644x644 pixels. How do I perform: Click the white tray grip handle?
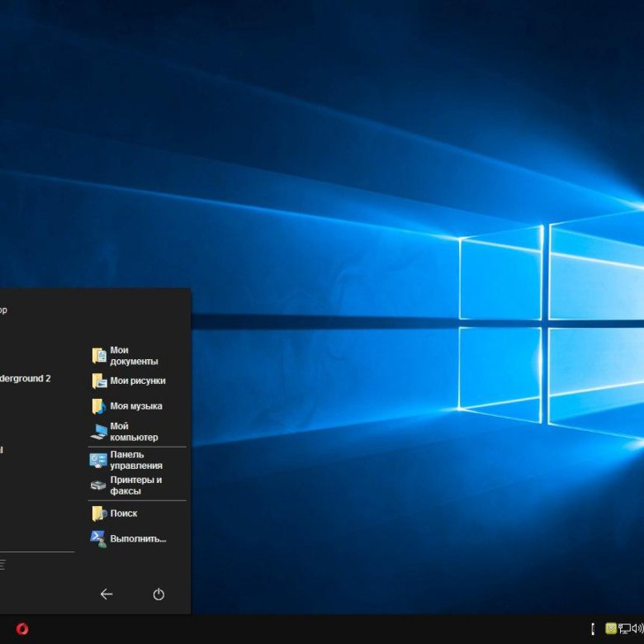(593, 629)
